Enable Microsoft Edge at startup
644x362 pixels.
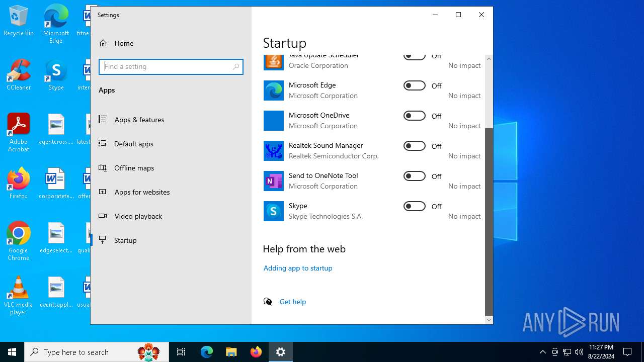415,85
